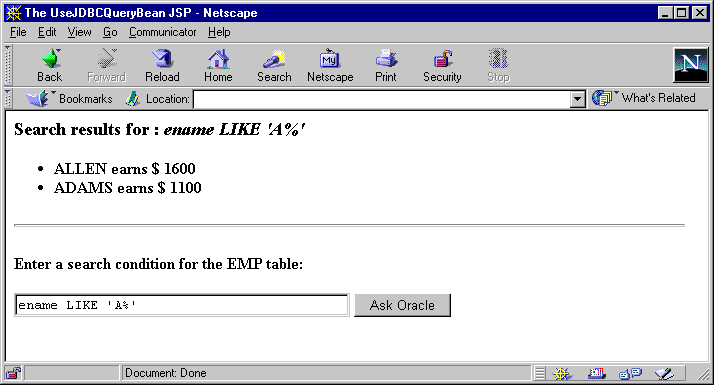The height and width of the screenshot is (385, 714).
Task: Open the Help menu
Action: tap(219, 32)
